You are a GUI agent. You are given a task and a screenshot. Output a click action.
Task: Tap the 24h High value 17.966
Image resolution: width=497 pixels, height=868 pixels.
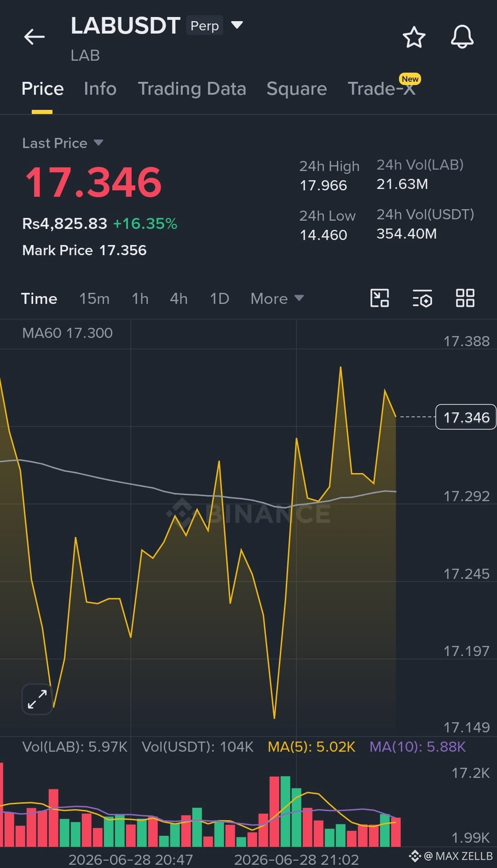point(323,185)
